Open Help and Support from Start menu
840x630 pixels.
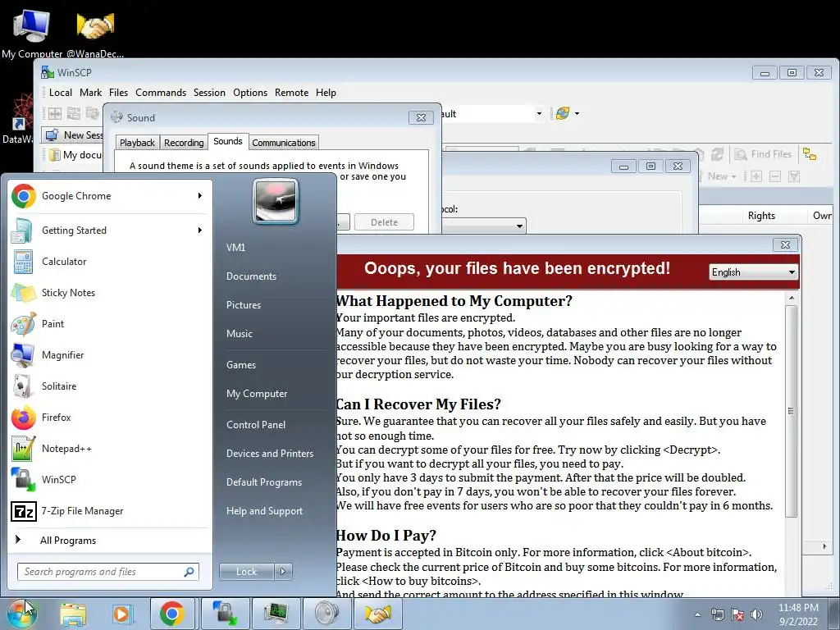264,511
